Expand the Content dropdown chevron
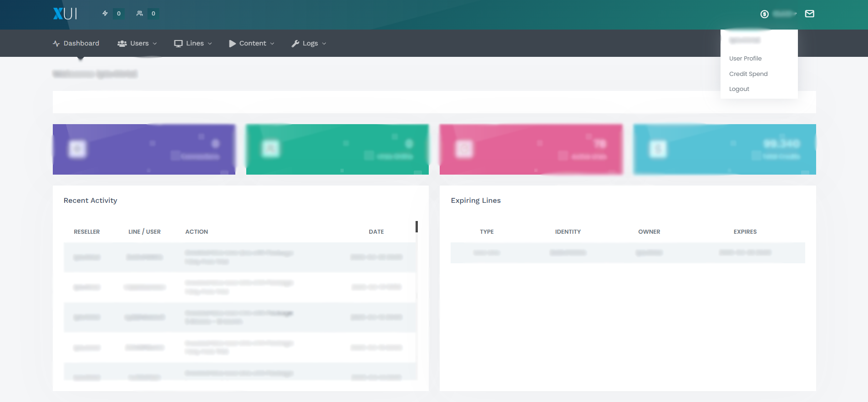The image size is (868, 402). click(272, 44)
